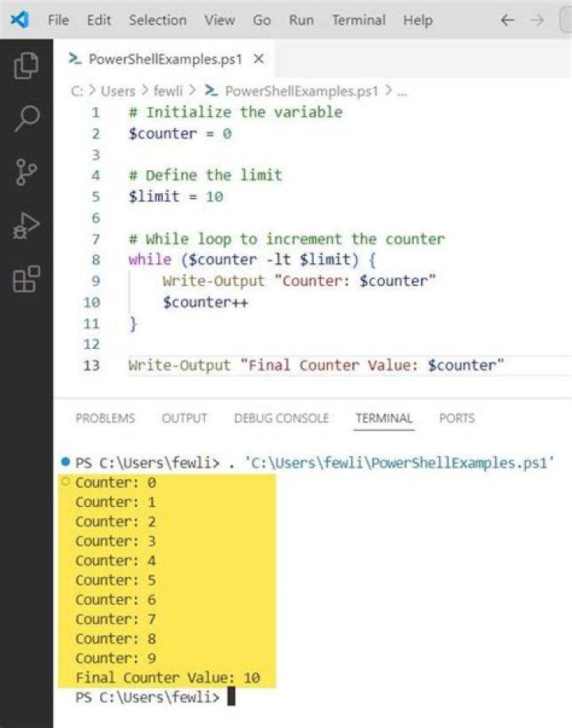Click the terminal prompt 'PS C:\Users\fewli>' cursor line
The width and height of the screenshot is (572, 728).
click(x=155, y=697)
